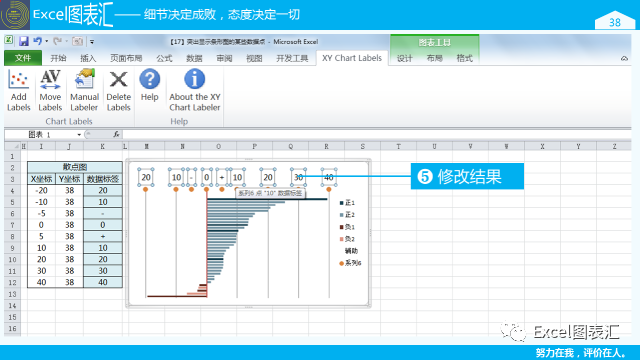Open the 文件 tab

pyautogui.click(x=23, y=58)
